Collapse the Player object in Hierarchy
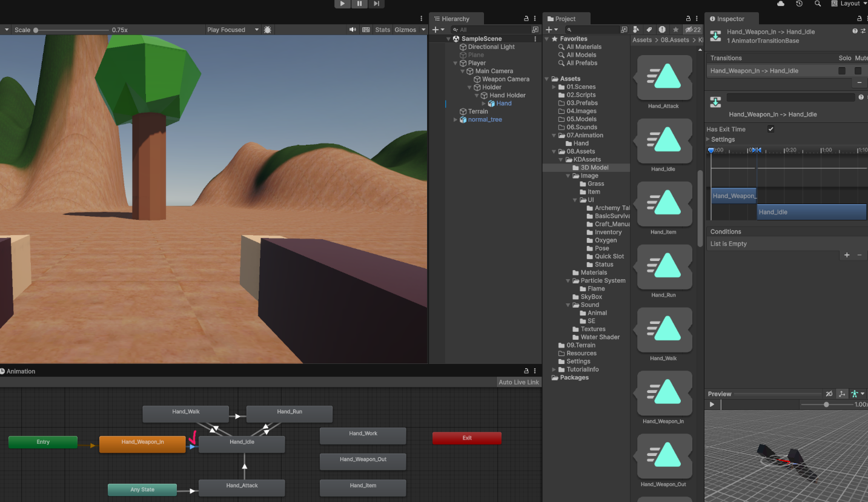 tap(456, 63)
